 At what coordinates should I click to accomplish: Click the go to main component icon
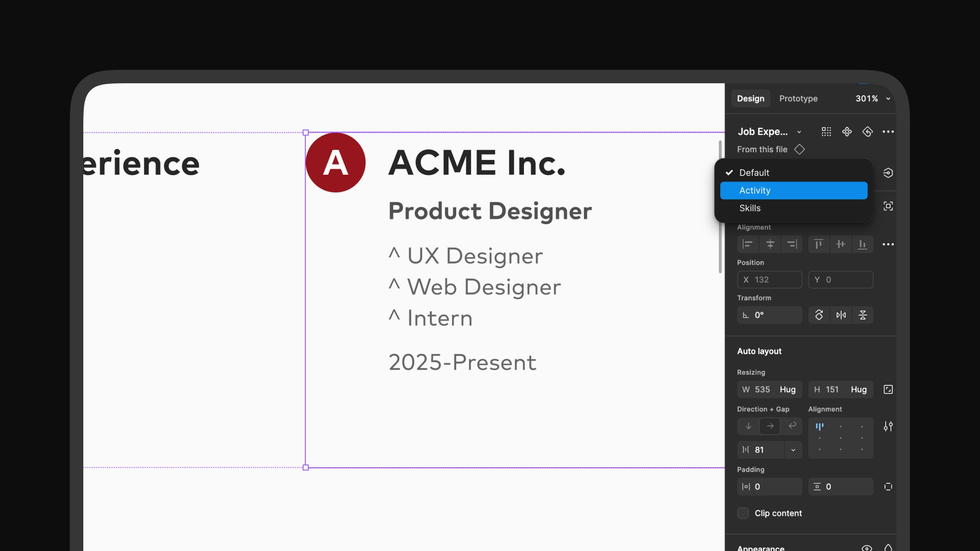point(847,131)
